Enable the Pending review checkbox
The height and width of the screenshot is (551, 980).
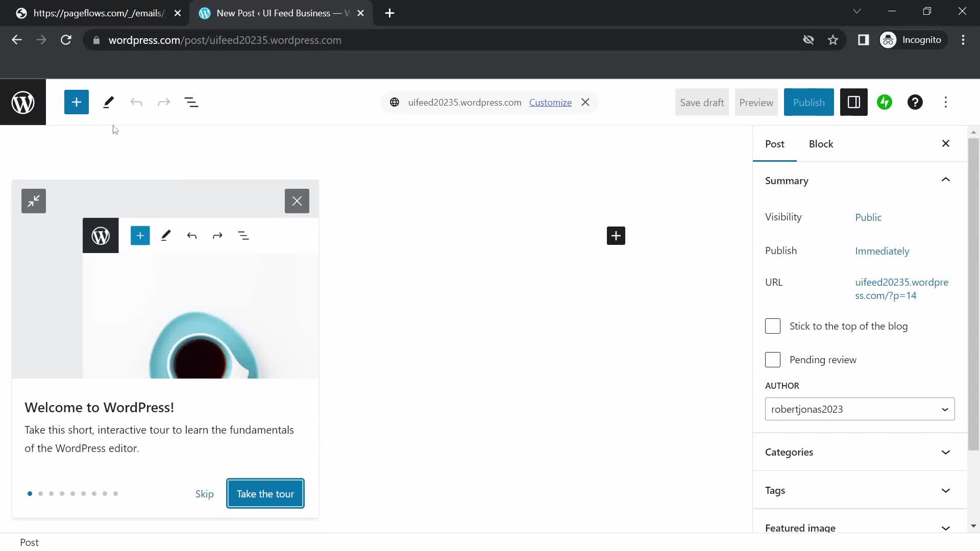(x=773, y=359)
